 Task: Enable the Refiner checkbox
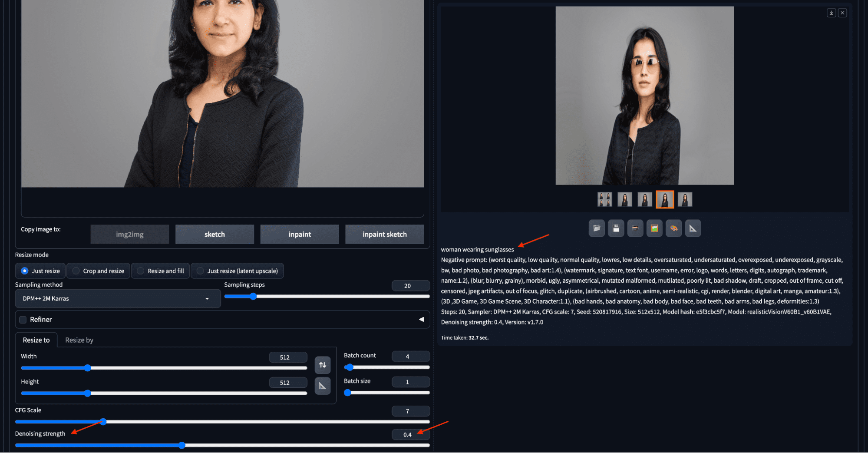(x=23, y=320)
